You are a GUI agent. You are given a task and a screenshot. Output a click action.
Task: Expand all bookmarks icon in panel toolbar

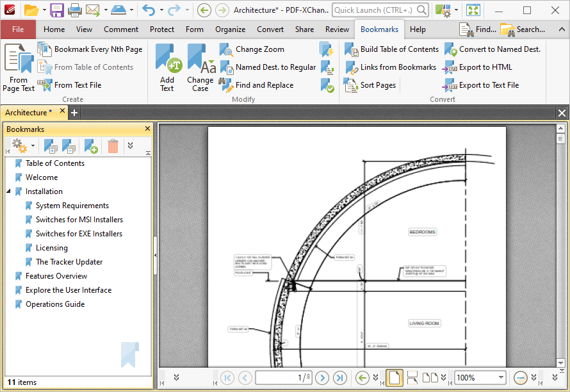pos(50,146)
